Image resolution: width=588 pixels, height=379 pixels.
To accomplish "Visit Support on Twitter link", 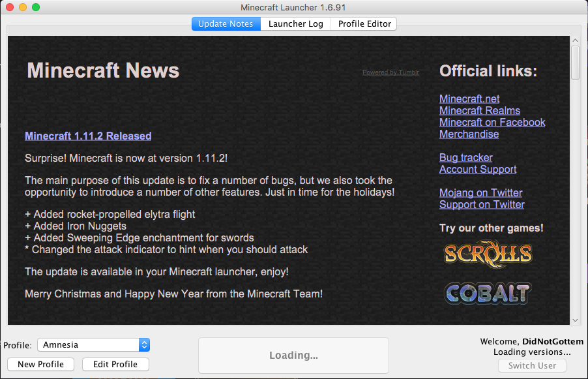I will point(482,205).
